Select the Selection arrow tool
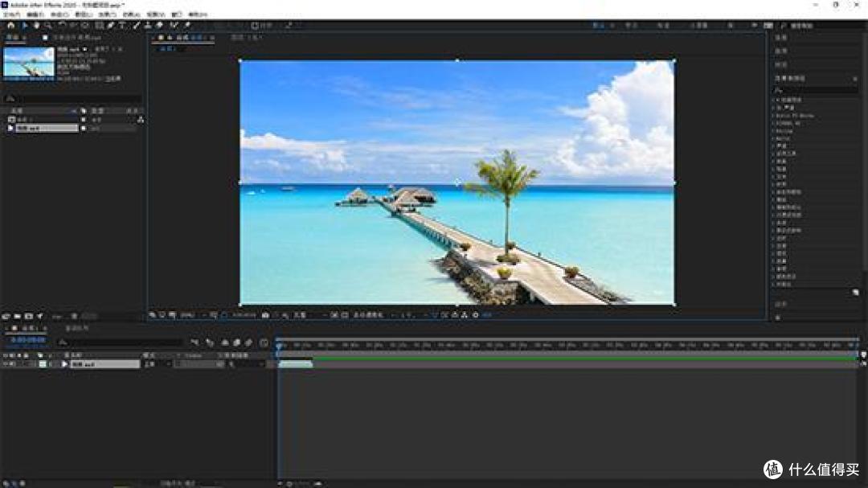This screenshot has width=868, height=488. click(x=23, y=25)
